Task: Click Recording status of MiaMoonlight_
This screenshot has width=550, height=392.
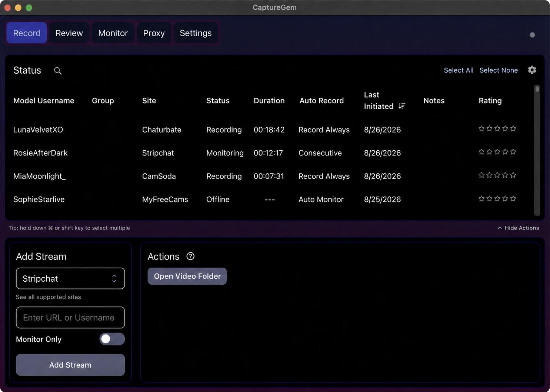Action: (224, 176)
